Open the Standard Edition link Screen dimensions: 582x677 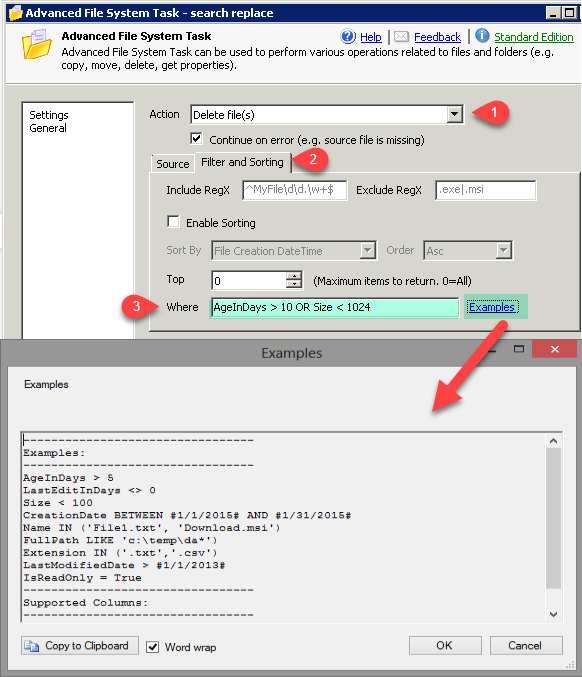[534, 37]
